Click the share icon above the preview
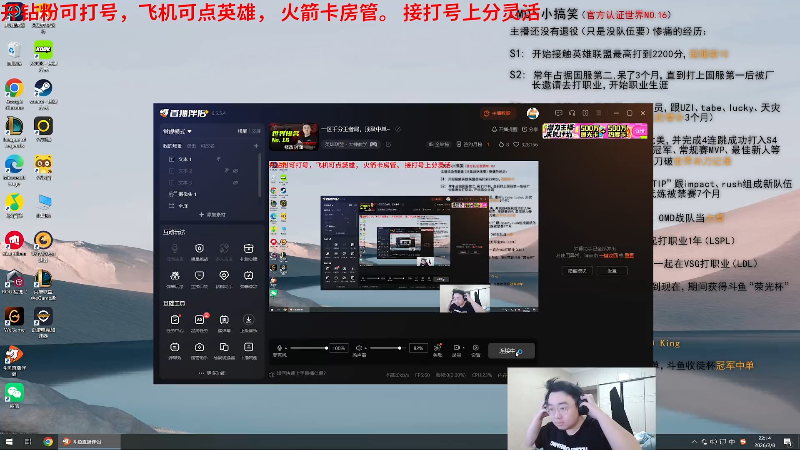Image resolution: width=800 pixels, height=450 pixels. [x=530, y=130]
